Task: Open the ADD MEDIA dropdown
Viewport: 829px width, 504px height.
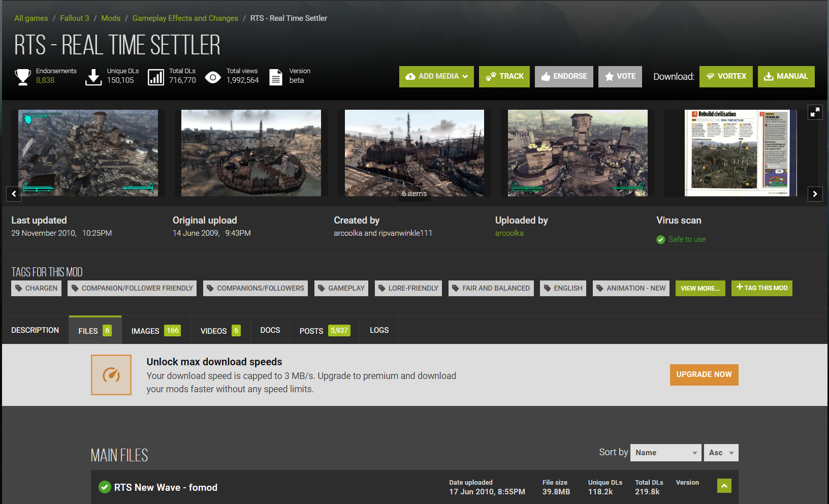Action: pyautogui.click(x=436, y=77)
